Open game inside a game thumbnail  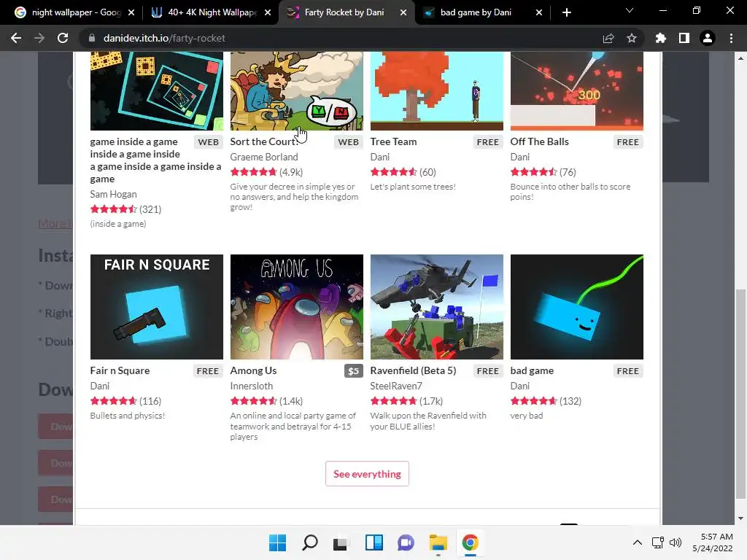157,90
